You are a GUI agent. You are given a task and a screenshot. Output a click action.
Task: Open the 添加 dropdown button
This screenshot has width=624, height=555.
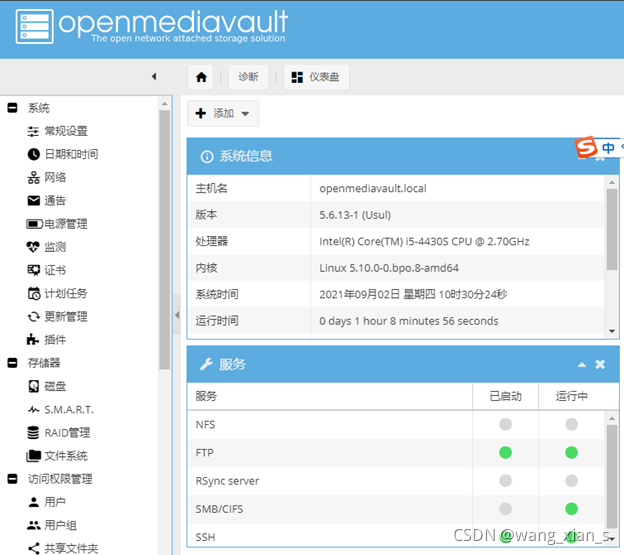(x=223, y=113)
